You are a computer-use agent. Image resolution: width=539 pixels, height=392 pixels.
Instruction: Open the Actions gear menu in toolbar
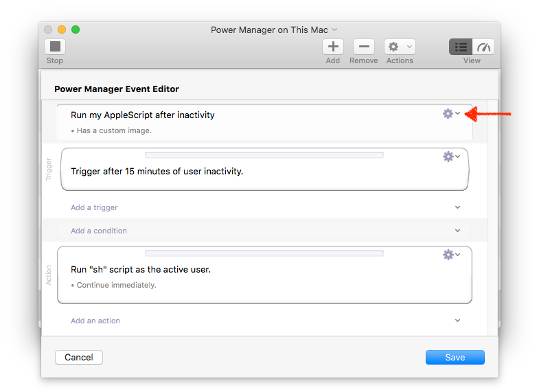tap(400, 47)
